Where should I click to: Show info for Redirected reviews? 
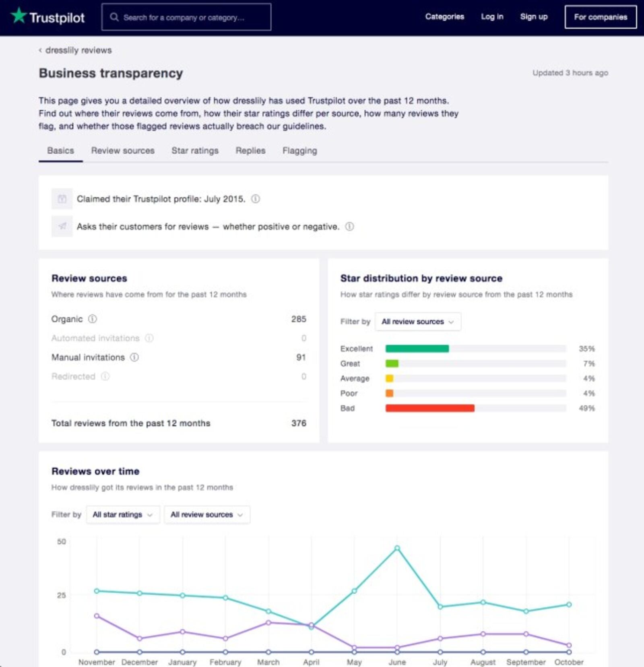(x=105, y=376)
